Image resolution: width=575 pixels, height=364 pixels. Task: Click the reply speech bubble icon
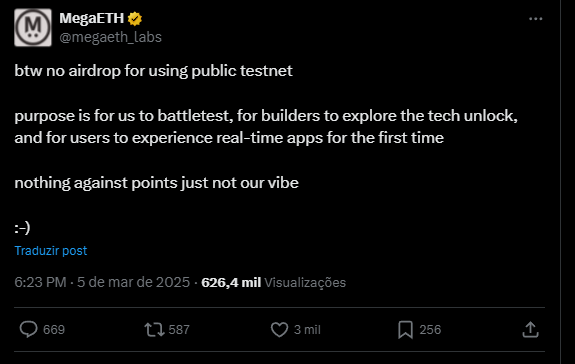click(x=28, y=329)
